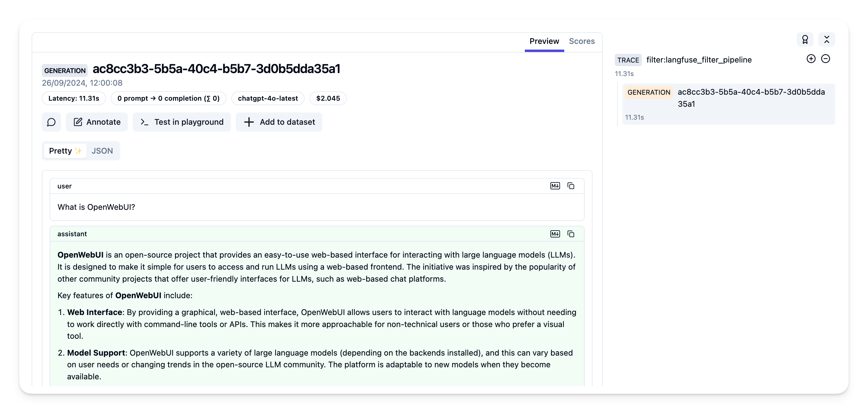
Task: Click the comment speech bubble icon
Action: (51, 122)
